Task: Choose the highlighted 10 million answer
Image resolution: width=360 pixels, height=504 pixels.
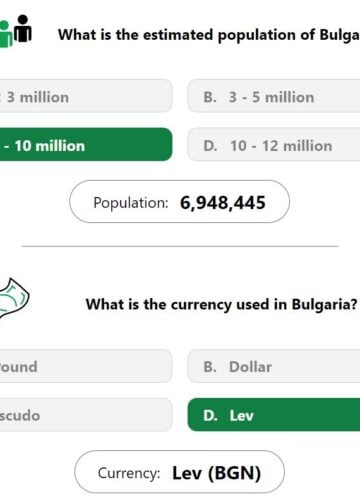Action: click(86, 145)
